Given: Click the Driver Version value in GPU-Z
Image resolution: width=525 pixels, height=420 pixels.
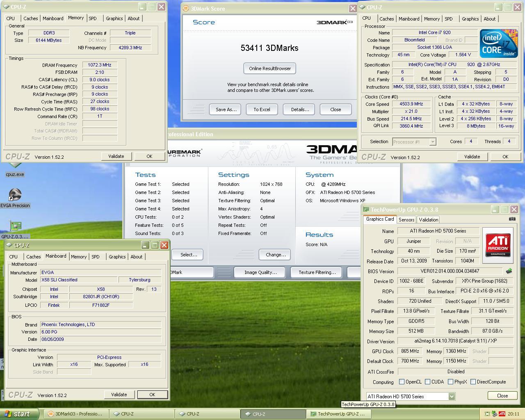Looking at the screenshot, I should [456, 341].
